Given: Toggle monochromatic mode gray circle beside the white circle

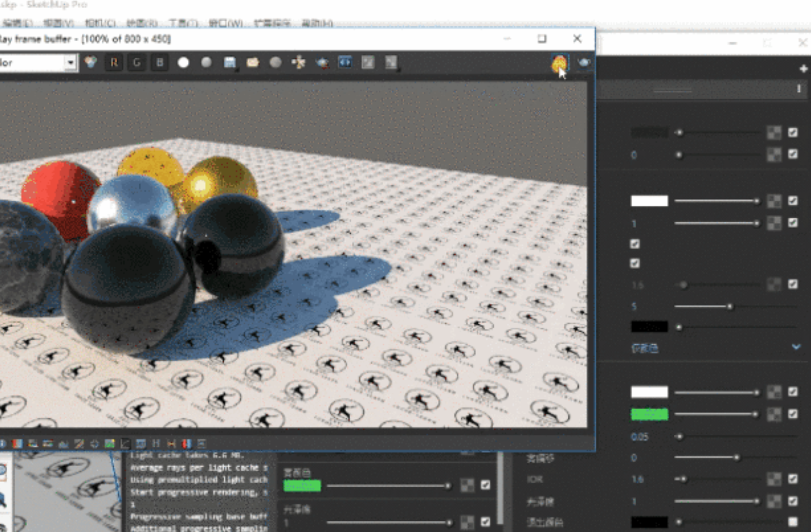Looking at the screenshot, I should click(x=206, y=62).
